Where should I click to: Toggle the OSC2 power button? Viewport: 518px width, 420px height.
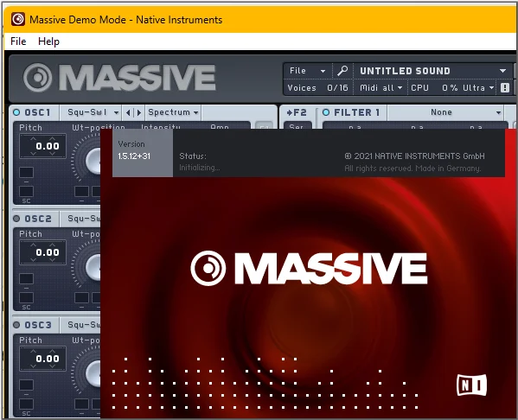tap(16, 219)
